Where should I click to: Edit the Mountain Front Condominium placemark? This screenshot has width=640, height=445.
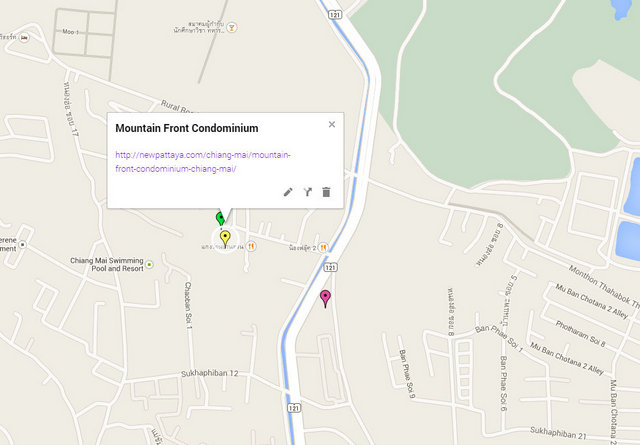[288, 192]
